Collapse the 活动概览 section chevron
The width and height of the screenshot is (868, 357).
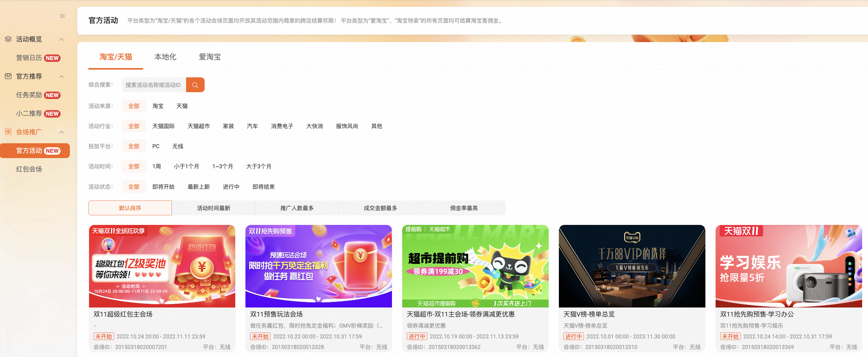(x=62, y=39)
